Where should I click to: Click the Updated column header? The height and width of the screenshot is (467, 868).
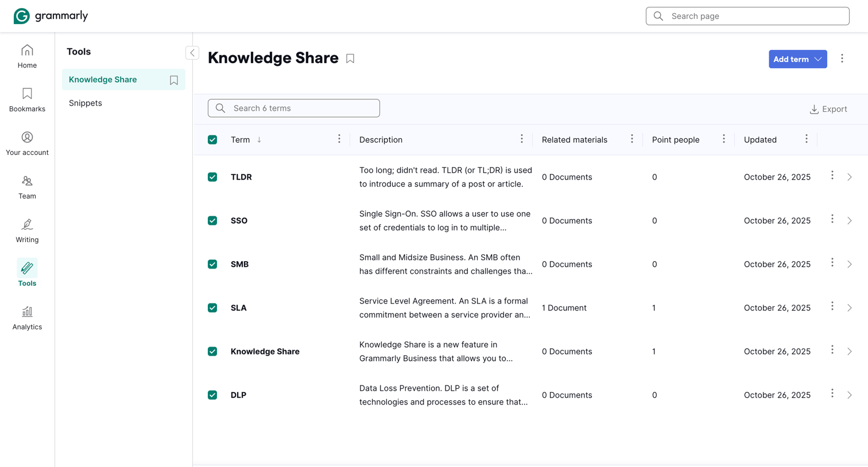click(760, 140)
